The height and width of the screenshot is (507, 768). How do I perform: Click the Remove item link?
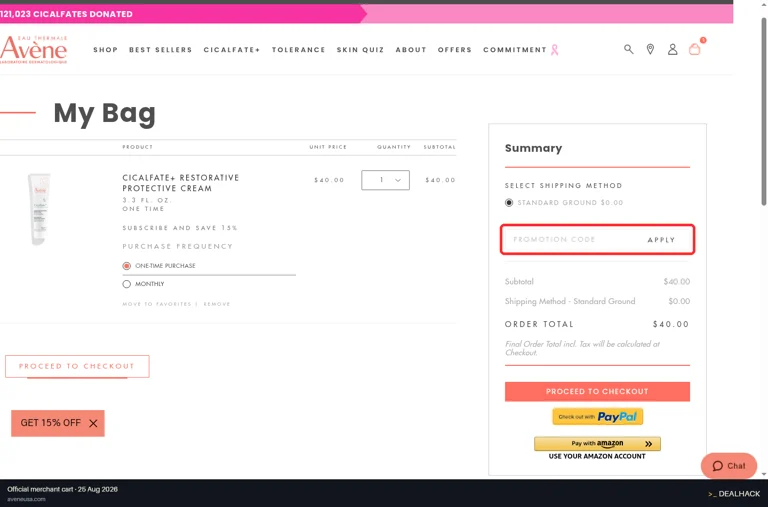[x=216, y=304]
